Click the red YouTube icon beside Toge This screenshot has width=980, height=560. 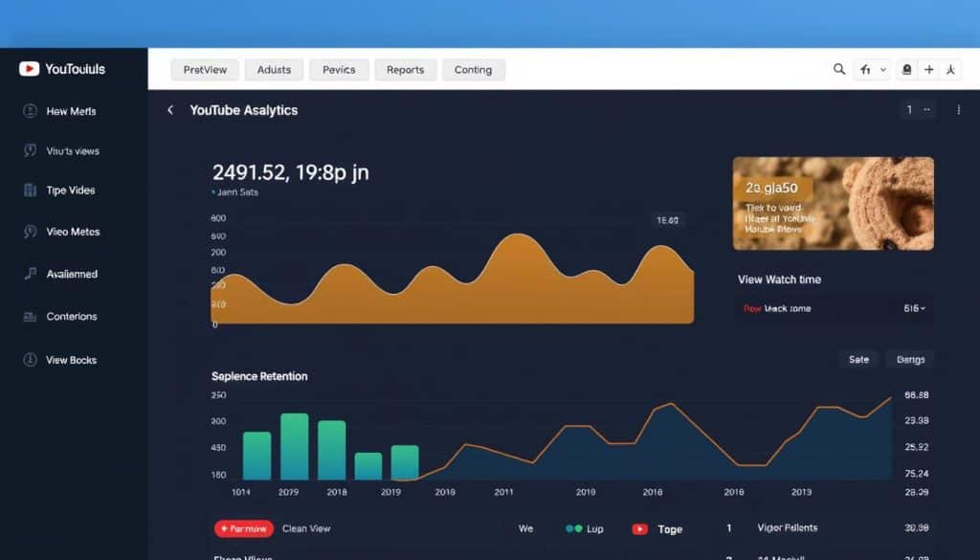click(x=639, y=529)
